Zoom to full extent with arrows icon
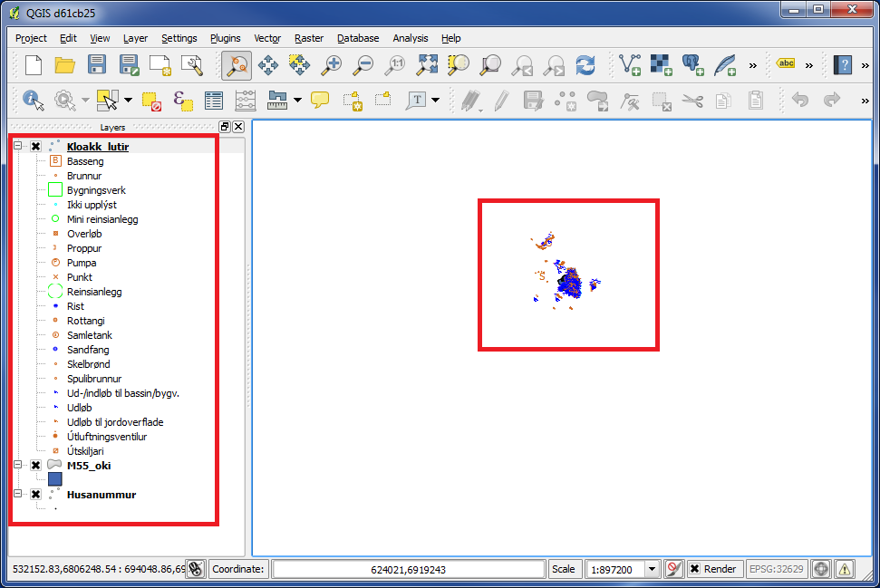Image resolution: width=880 pixels, height=588 pixels. 427,65
